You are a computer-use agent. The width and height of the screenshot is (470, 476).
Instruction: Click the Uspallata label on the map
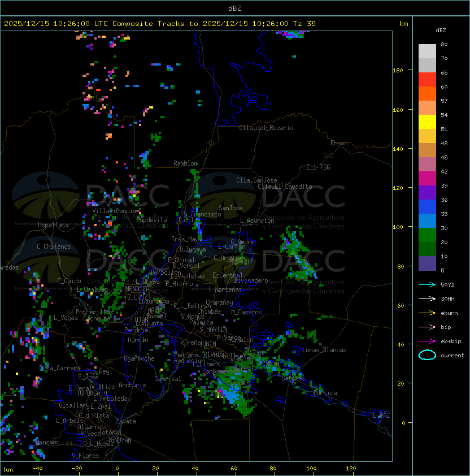pyautogui.click(x=53, y=225)
